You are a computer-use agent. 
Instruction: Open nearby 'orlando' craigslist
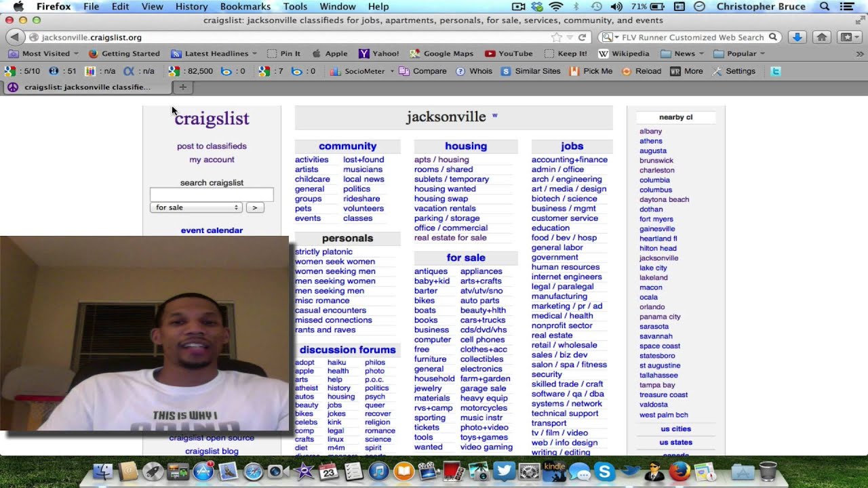click(x=652, y=307)
